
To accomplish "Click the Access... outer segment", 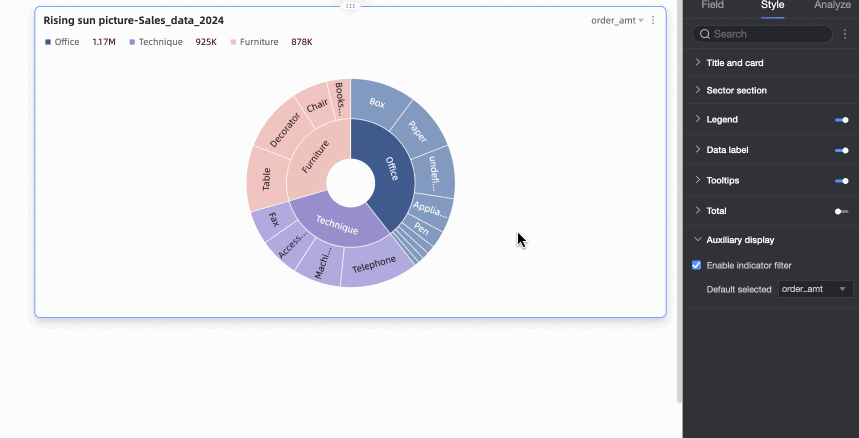I will pyautogui.click(x=291, y=245).
